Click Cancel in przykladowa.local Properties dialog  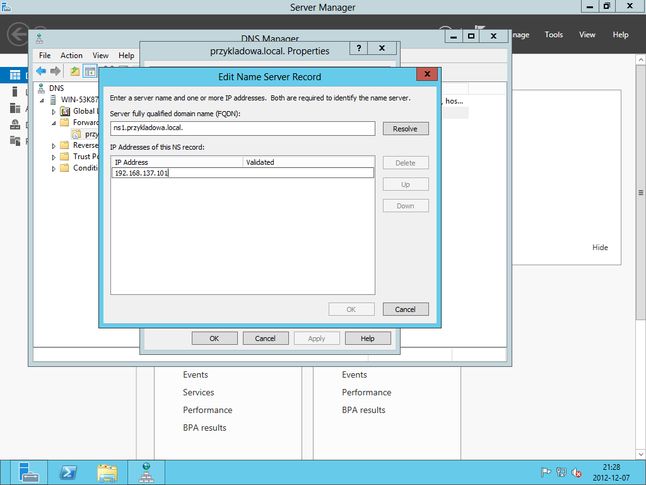click(x=265, y=338)
